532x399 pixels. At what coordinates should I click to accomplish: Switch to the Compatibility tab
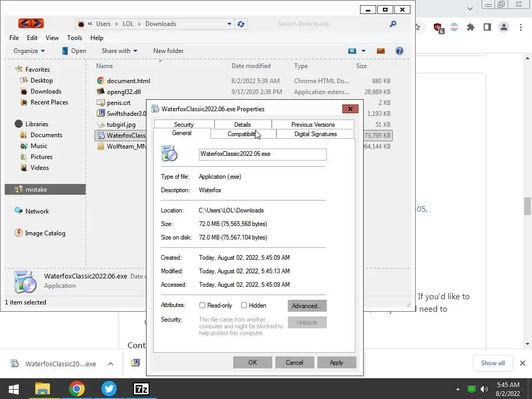(x=243, y=134)
